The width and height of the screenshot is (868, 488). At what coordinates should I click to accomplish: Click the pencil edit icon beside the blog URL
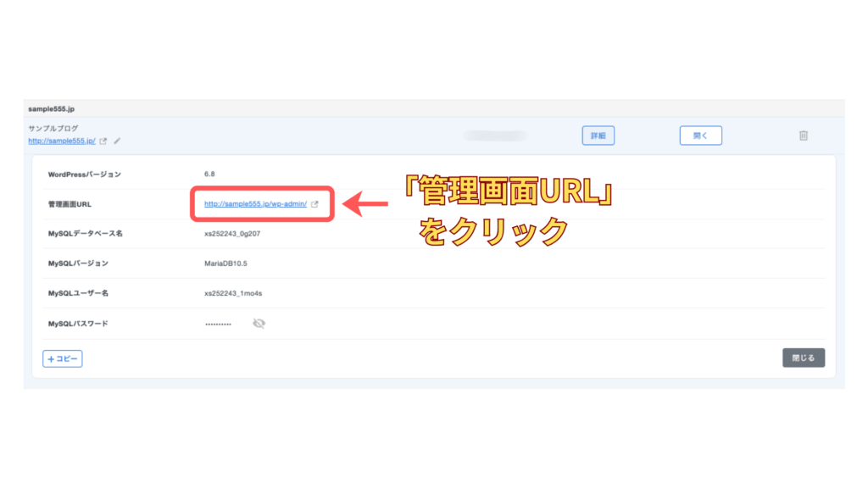(x=117, y=141)
